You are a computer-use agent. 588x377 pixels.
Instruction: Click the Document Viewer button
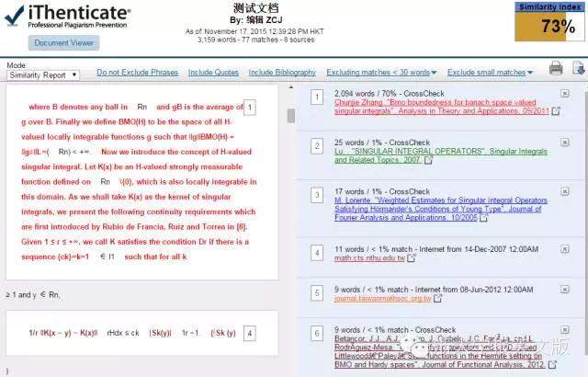(63, 43)
